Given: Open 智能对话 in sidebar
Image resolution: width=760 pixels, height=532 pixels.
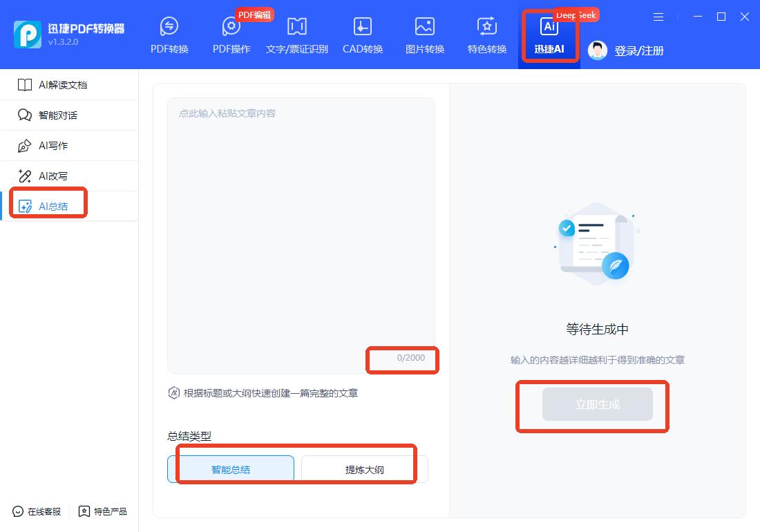Looking at the screenshot, I should tap(57, 115).
